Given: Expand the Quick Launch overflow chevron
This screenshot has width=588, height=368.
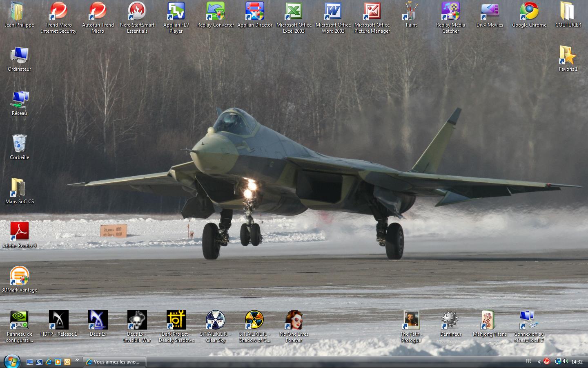Looking at the screenshot, I should [77, 360].
